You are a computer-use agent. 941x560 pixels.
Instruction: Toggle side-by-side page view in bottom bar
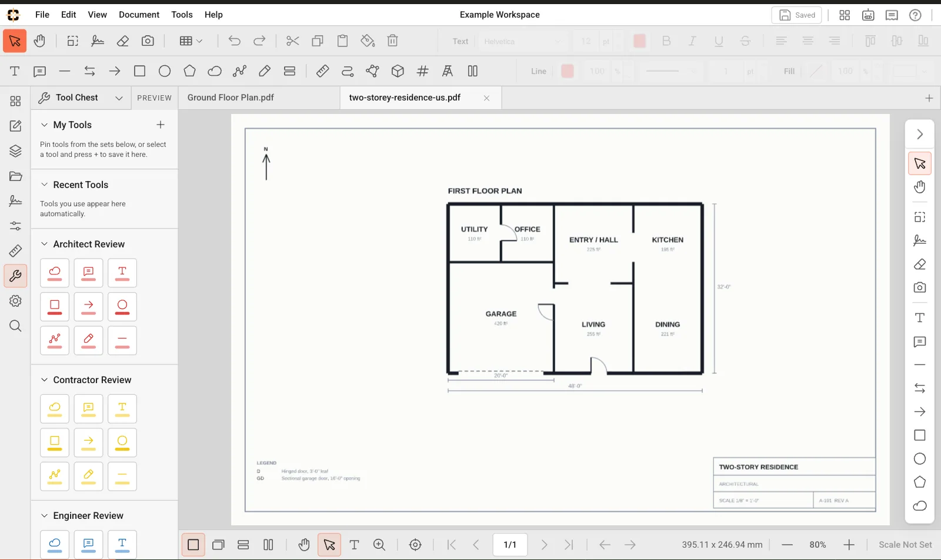click(x=268, y=545)
